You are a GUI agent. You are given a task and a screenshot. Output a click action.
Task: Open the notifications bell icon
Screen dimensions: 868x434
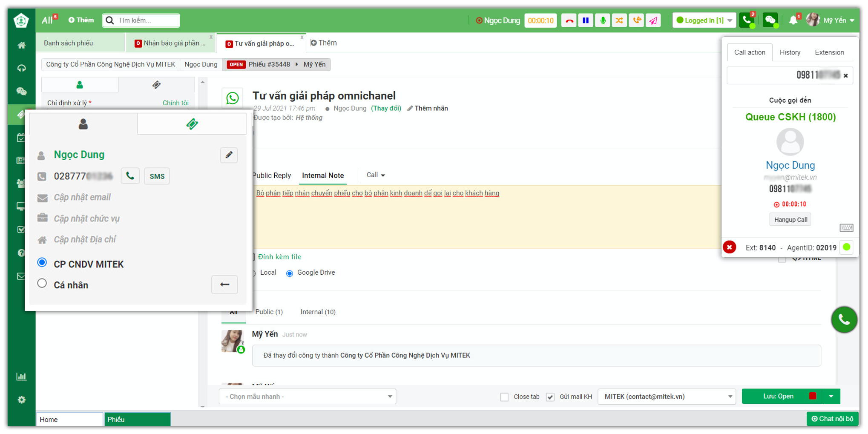tap(793, 20)
